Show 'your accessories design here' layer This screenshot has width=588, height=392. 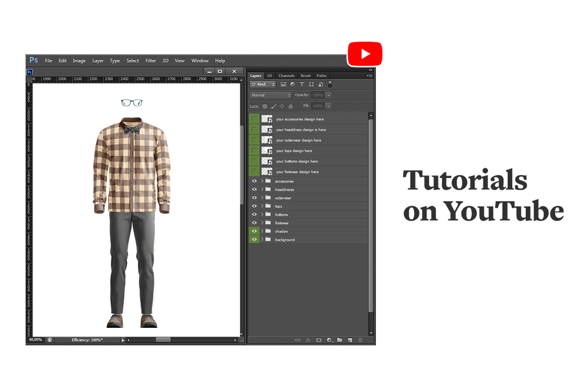click(254, 119)
